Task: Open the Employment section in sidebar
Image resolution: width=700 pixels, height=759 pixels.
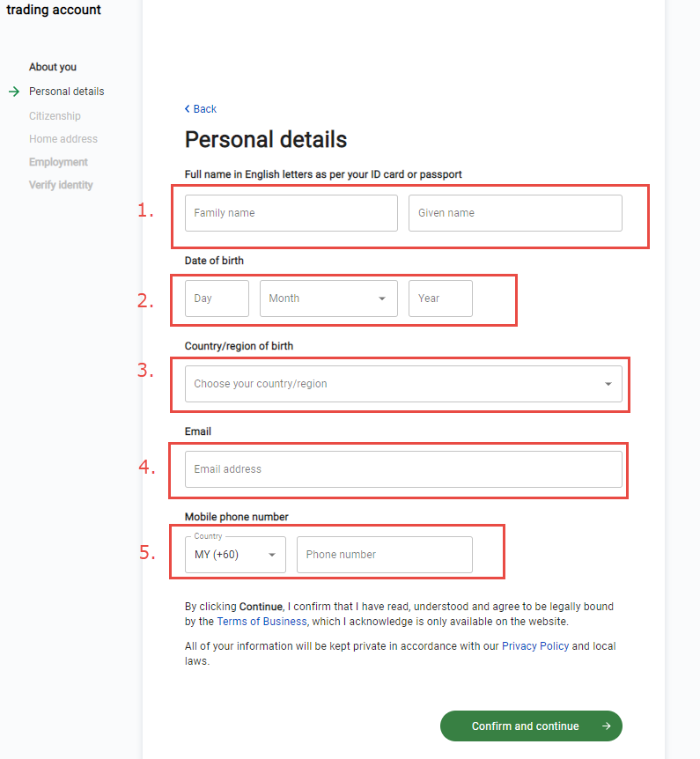Action: [x=58, y=162]
